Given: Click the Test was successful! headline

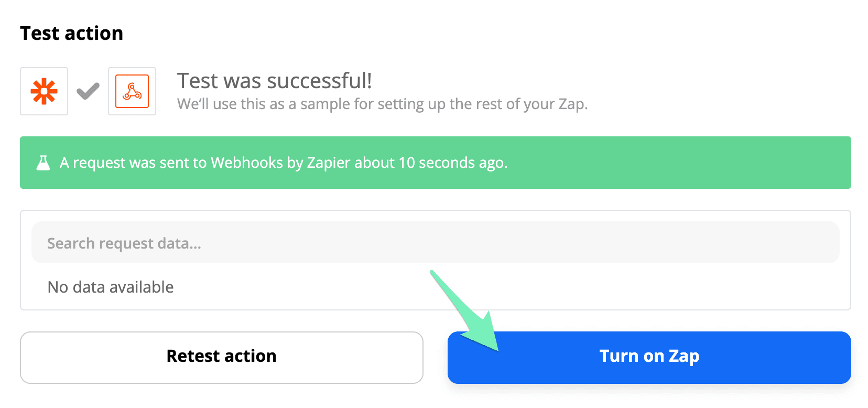Looking at the screenshot, I should pos(274,81).
